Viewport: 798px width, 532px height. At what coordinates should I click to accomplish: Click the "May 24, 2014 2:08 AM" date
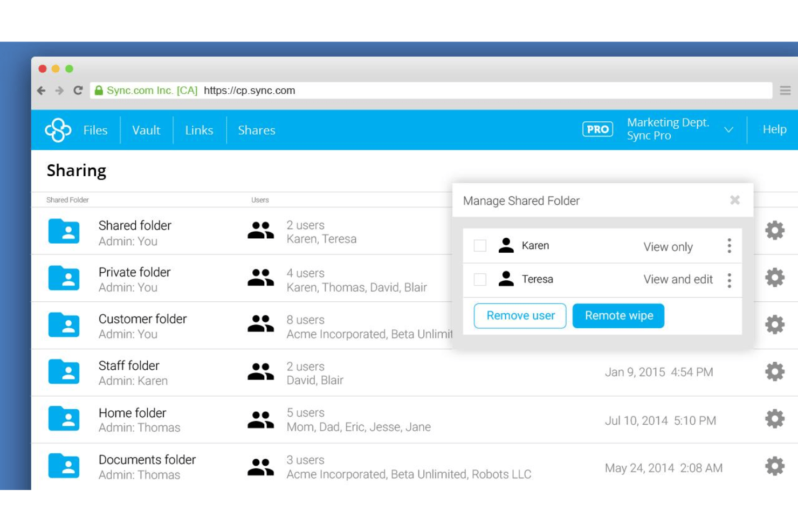(664, 468)
